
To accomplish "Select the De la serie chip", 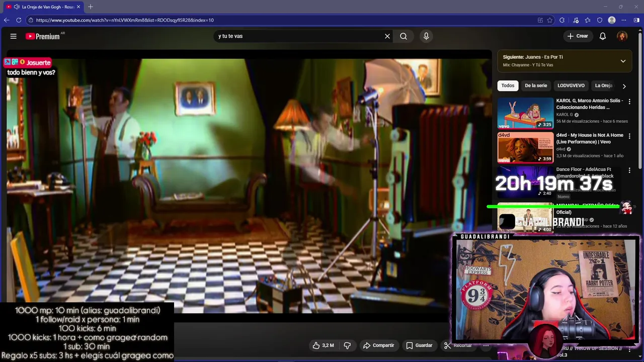I will [x=536, y=85].
